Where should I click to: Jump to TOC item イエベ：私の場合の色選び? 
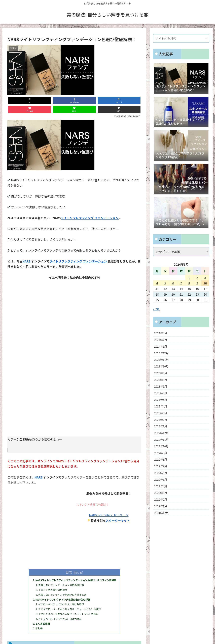(x=53, y=590)
